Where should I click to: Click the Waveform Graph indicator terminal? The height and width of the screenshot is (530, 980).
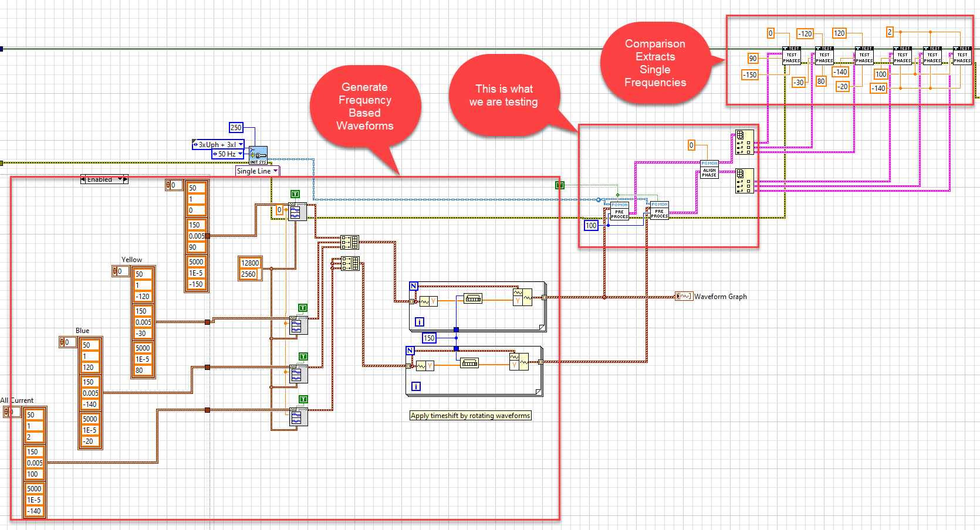[x=683, y=297]
